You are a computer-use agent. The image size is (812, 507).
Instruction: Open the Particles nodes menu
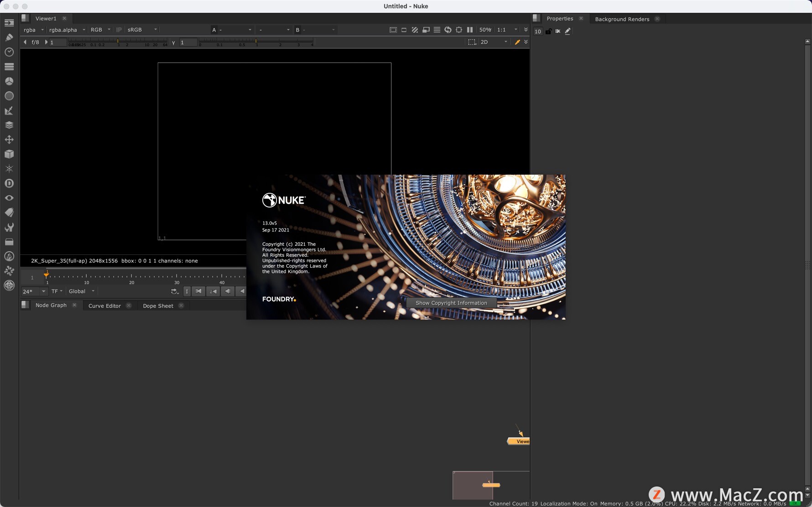click(9, 169)
